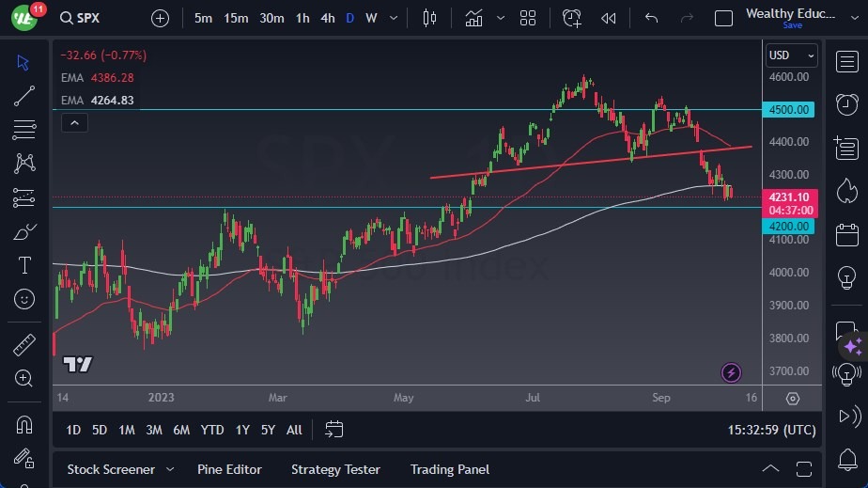
Task: Switch to the Strategy Tester tab
Action: pos(335,469)
